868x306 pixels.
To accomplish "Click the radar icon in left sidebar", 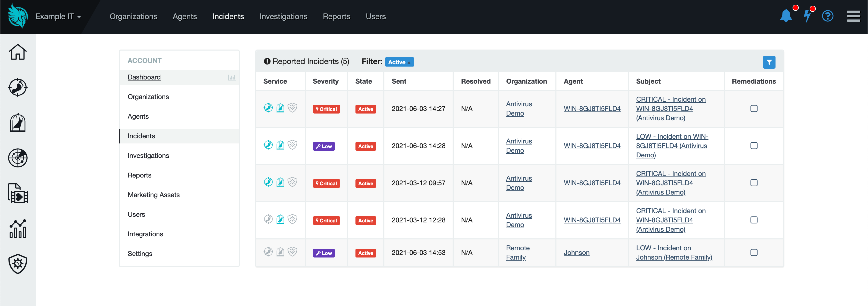I will pos(18,158).
